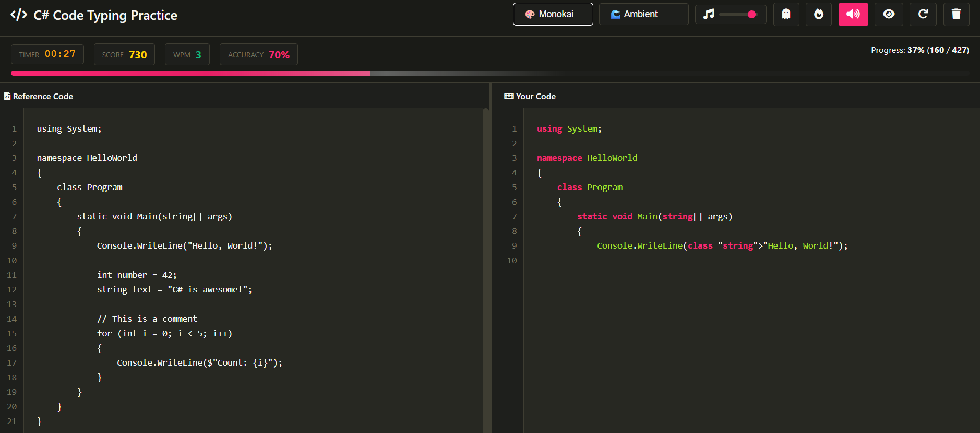Click the Reference Code file icon
The image size is (980, 433).
[x=7, y=97]
